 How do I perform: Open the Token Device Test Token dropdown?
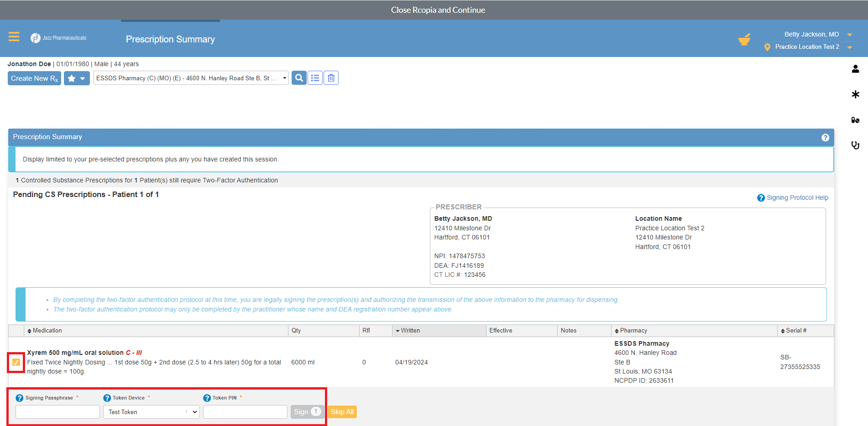152,412
